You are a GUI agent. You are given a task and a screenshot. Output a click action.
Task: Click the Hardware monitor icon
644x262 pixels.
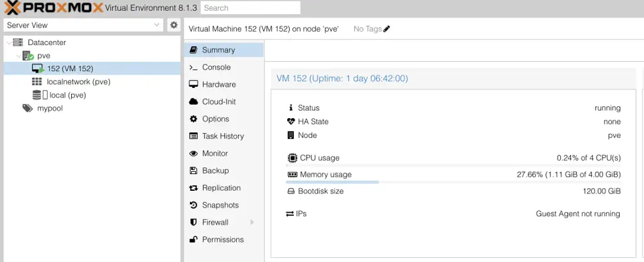193,85
